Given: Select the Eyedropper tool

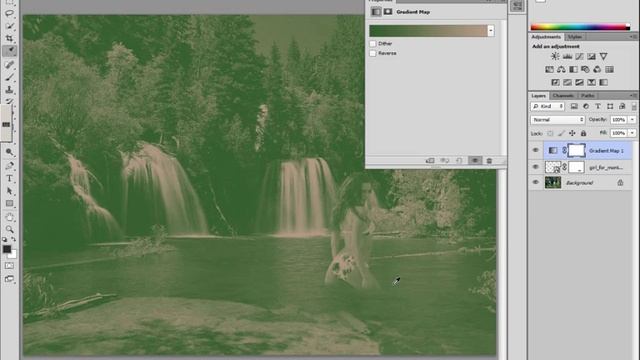Looking at the screenshot, I should tap(9, 51).
